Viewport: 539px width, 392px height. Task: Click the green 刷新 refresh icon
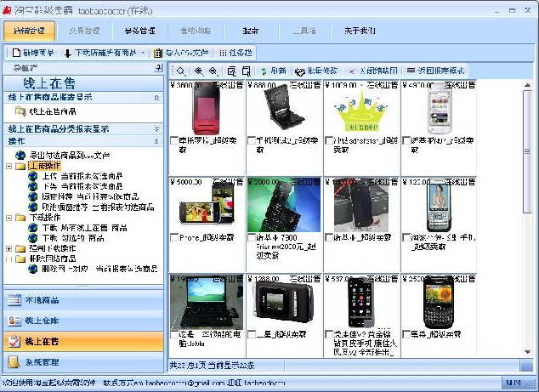click(264, 71)
